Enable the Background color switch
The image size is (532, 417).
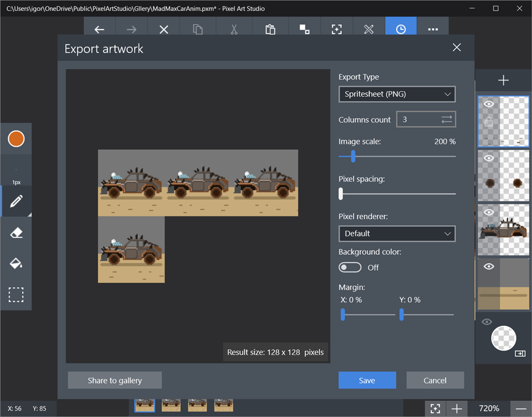click(350, 267)
